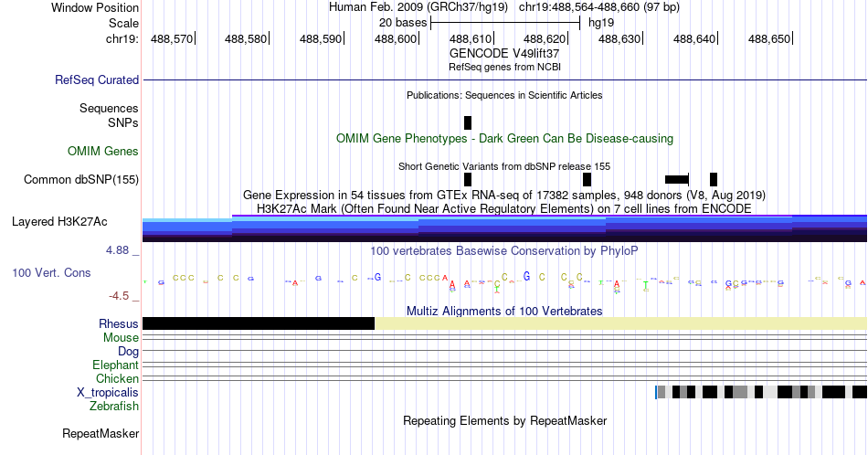Screen dimensions: 868x455
Task: Click the first Common dbSNP variant block
Action: (468, 179)
